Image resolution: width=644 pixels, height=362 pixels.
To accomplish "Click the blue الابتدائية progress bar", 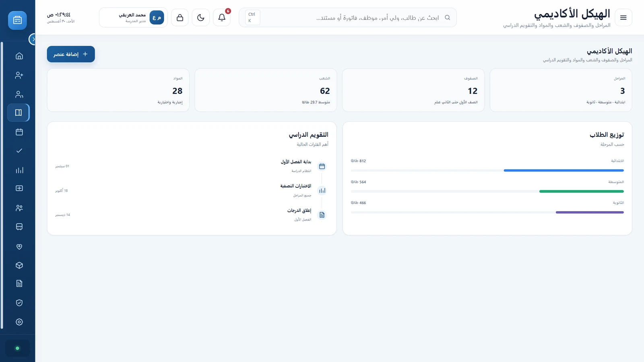I will [563, 171].
